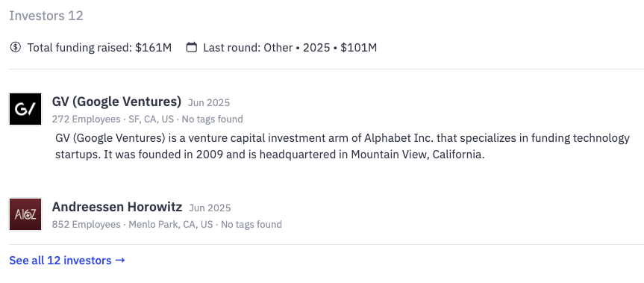Click No tags found under Andreessen Horowitz
Viewport: 644px width, 283px height.
[x=251, y=224]
